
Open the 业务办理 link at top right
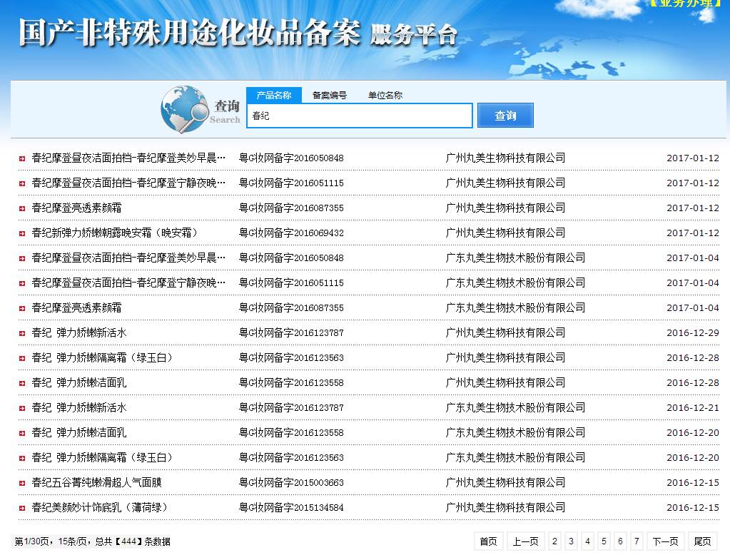(x=685, y=4)
